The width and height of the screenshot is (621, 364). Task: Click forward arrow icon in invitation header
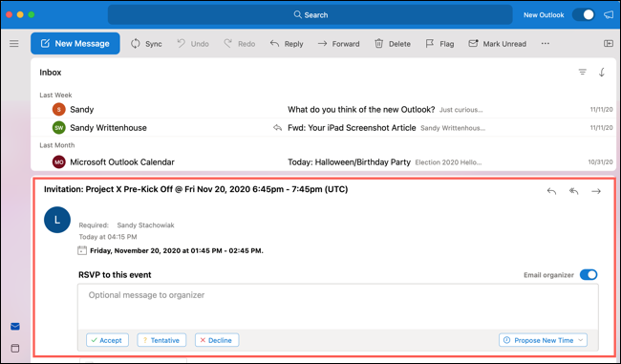[x=595, y=191]
